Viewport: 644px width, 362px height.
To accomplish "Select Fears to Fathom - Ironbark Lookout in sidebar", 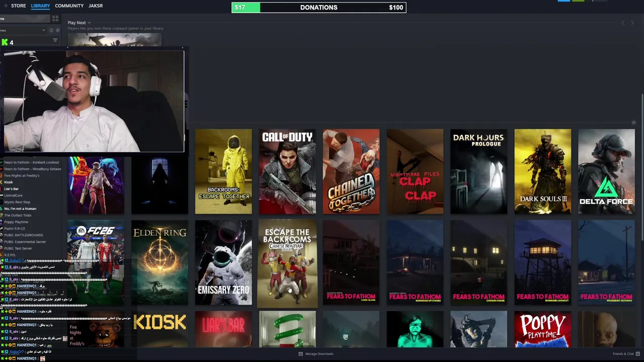I will [31, 162].
